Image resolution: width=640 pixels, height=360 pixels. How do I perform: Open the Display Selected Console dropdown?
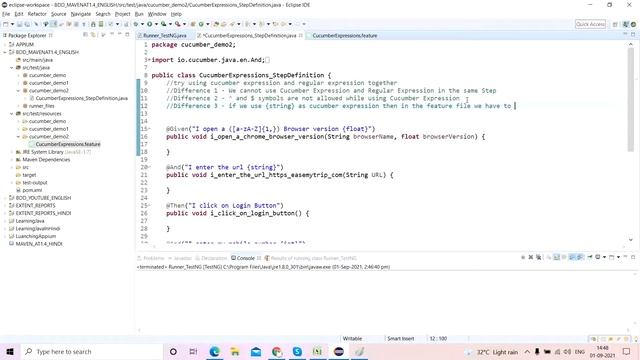pyautogui.click(x=604, y=257)
